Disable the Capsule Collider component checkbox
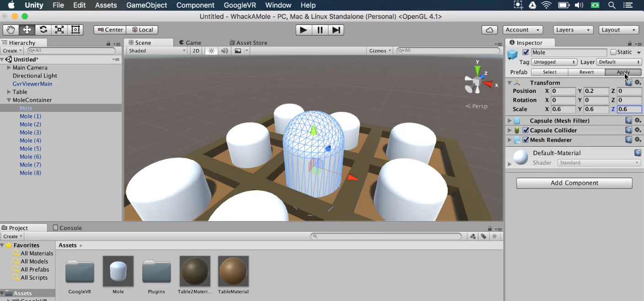Image resolution: width=644 pixels, height=301 pixels. click(x=526, y=130)
